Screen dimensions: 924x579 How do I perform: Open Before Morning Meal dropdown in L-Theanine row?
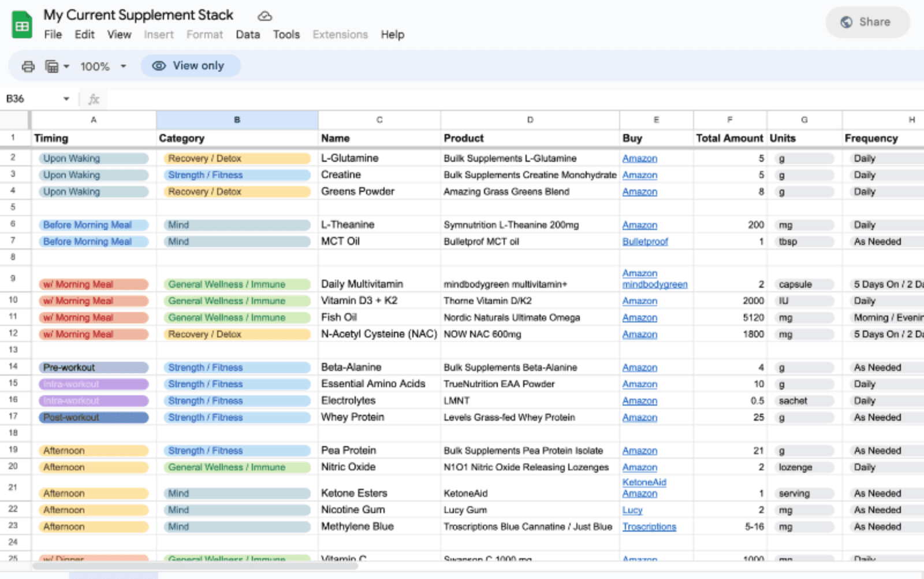pyautogui.click(x=94, y=225)
